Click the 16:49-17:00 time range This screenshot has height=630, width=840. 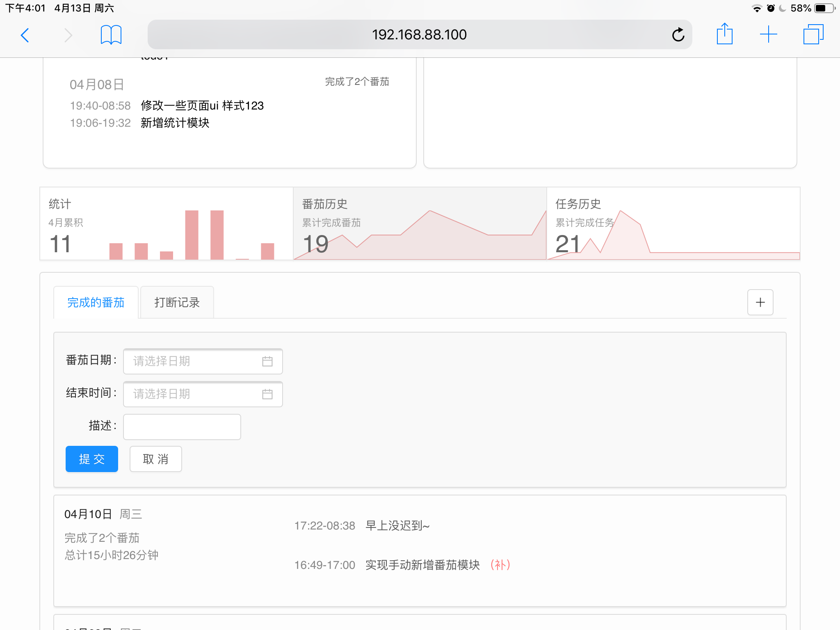[x=325, y=565]
